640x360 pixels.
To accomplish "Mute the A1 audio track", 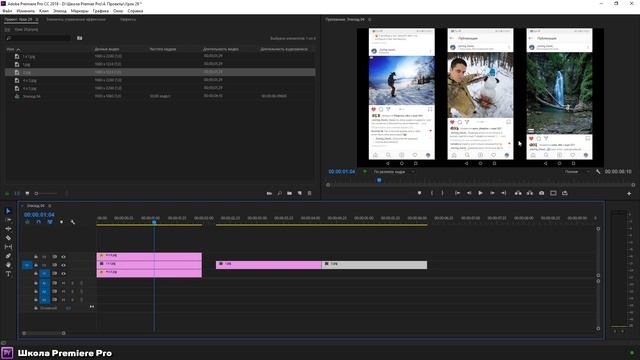I will (x=63, y=283).
